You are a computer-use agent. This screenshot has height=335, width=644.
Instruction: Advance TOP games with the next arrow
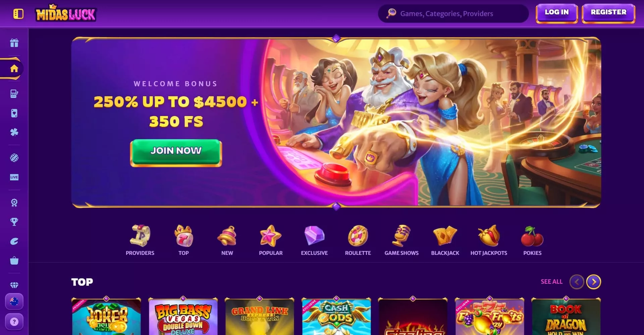[593, 282]
